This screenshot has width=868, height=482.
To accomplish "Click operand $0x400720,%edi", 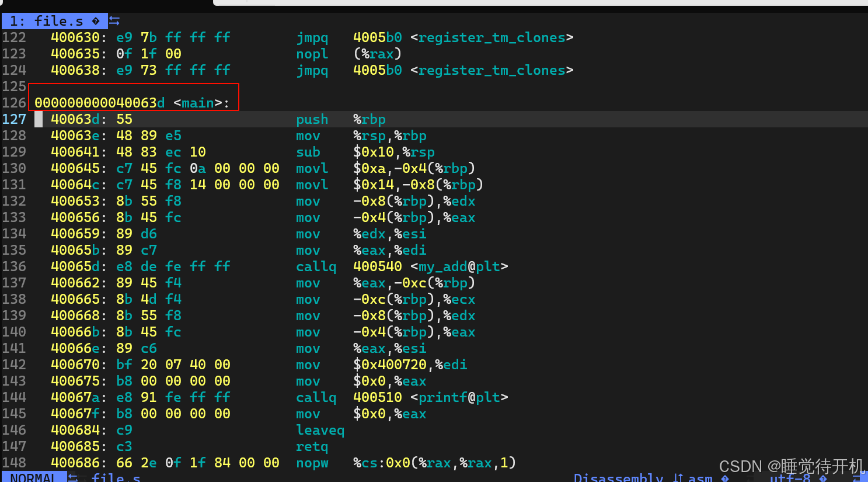I will point(410,365).
